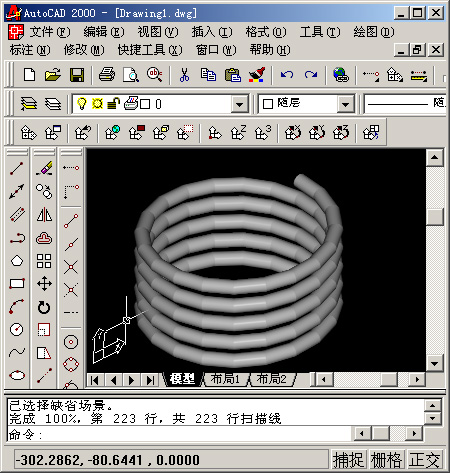Cut selection with scissors icon
Screen dimensions: 450x473
184,75
